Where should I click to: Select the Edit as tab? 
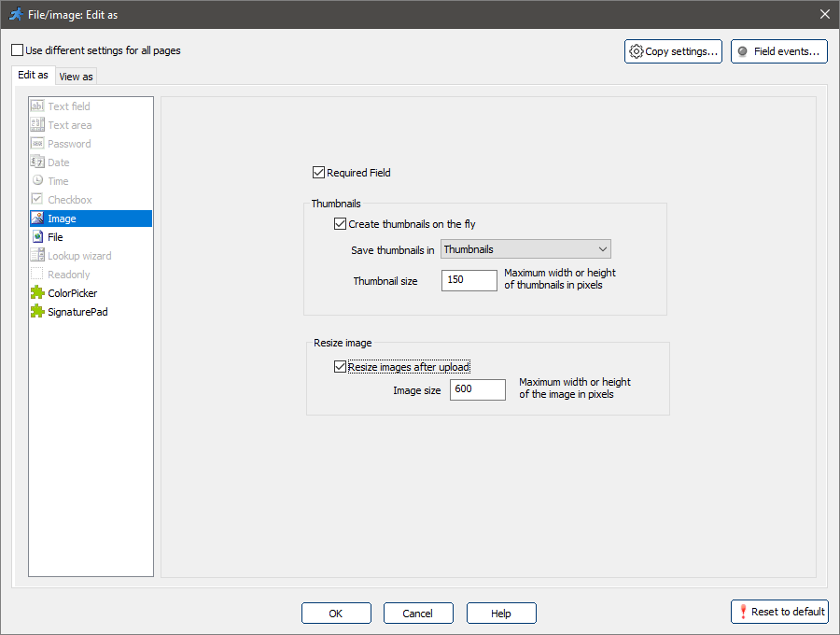tap(33, 75)
